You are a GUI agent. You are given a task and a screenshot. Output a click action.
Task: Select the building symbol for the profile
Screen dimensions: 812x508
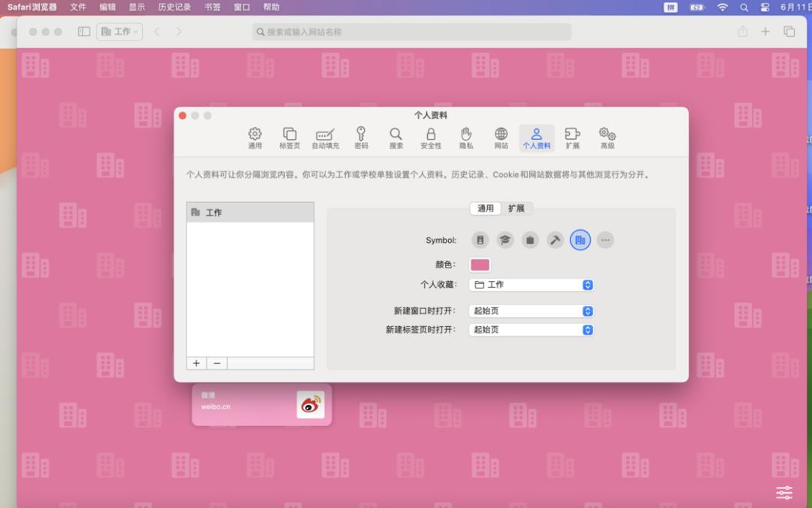coord(580,240)
